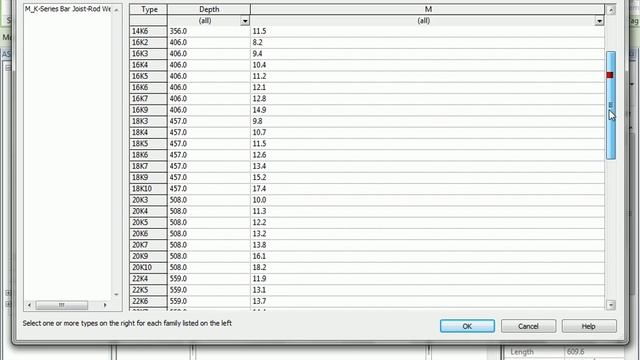Viewport: 640px width, 360px height.
Task: Select type row 20K9
Action: point(367,256)
